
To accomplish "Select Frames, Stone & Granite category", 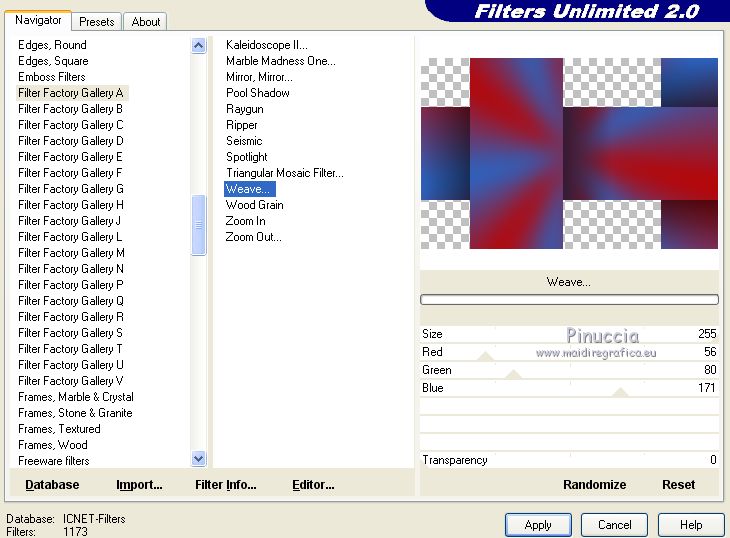I will [75, 413].
